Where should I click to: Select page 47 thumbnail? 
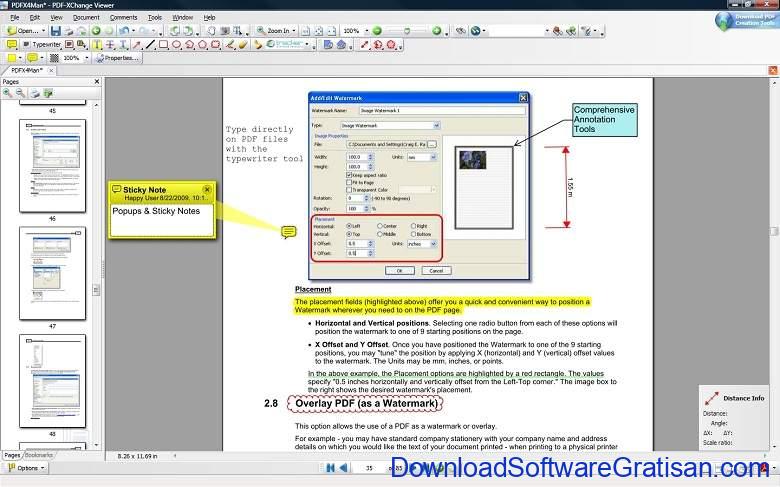pyautogui.click(x=52, y=274)
